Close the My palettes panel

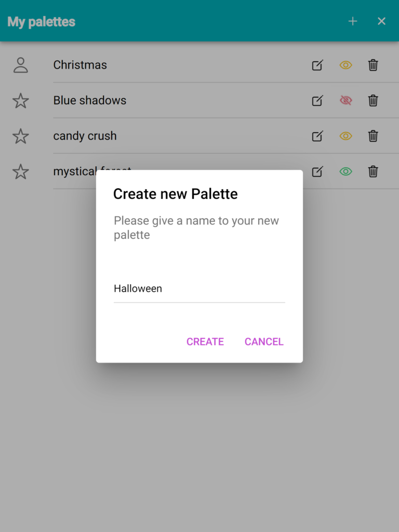pyautogui.click(x=381, y=21)
